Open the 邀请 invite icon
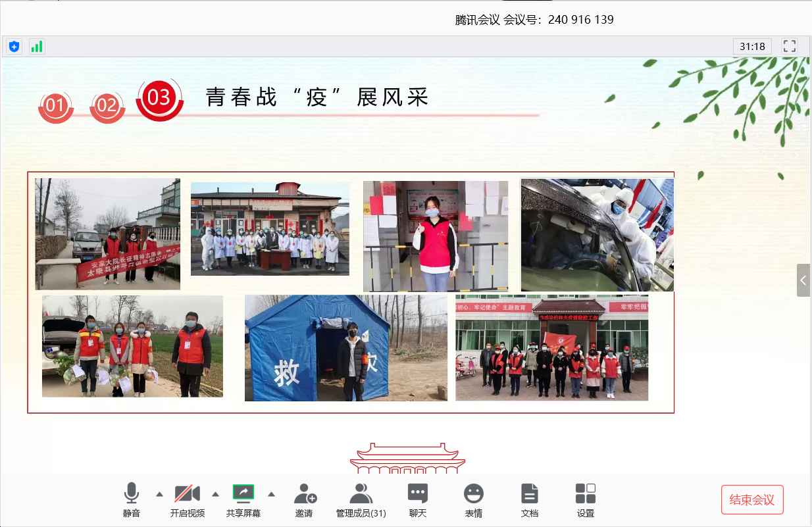812x527 pixels. 304,499
